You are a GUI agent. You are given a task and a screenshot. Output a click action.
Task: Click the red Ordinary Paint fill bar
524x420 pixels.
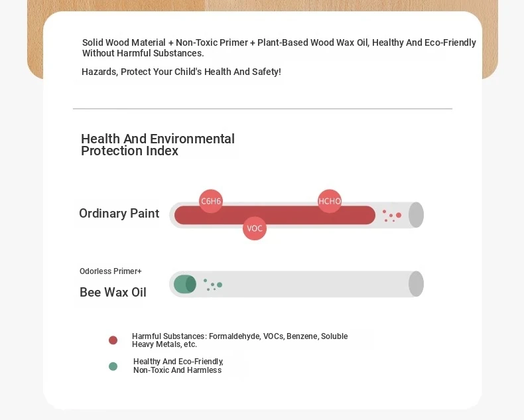point(275,215)
